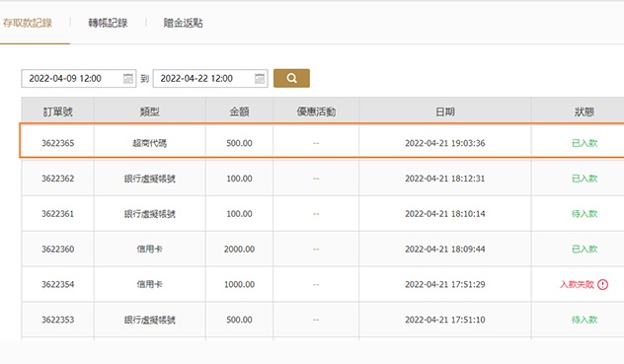This screenshot has height=364, width=624.
Task: Click the 類型 column header
Action: click(150, 111)
